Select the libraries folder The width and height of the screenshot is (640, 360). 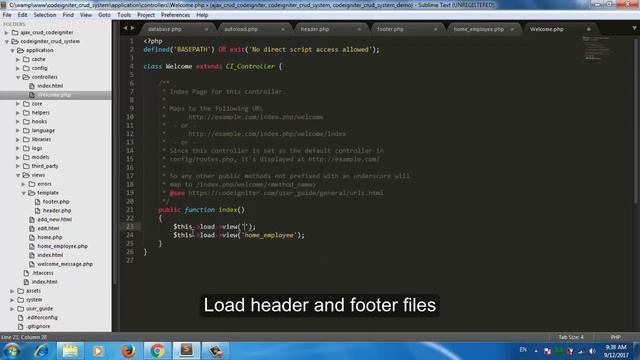click(41, 140)
